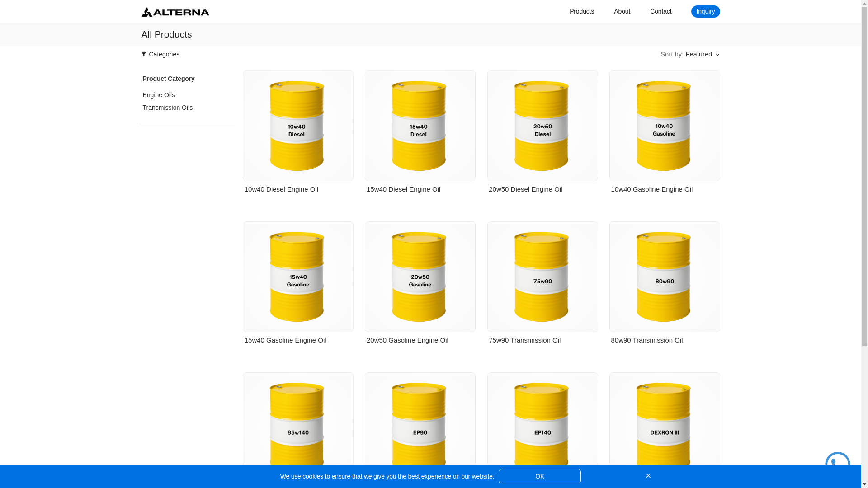Open the EP90 drum thumbnail

point(420,418)
